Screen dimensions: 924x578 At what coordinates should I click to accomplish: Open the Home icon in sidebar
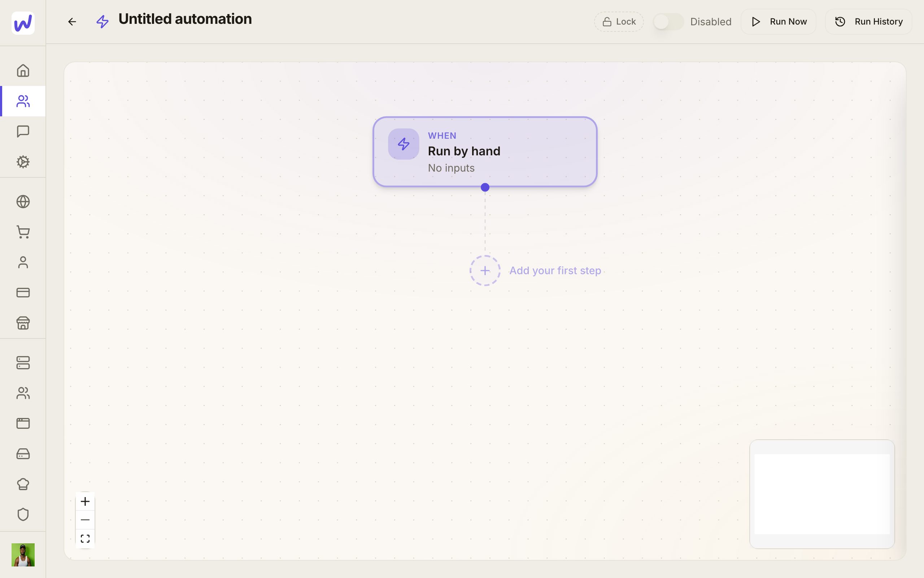point(23,70)
